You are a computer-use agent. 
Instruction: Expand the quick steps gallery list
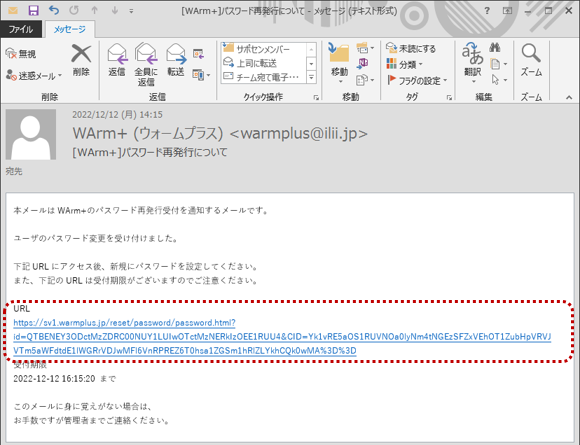311,77
